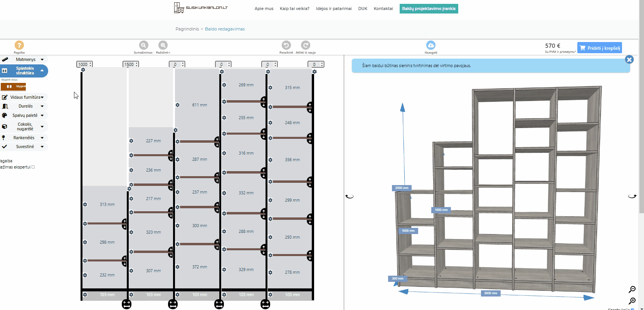This screenshot has height=310, width=644.
Task: Zoom out with the Sumažinimas icon
Action: point(143,45)
